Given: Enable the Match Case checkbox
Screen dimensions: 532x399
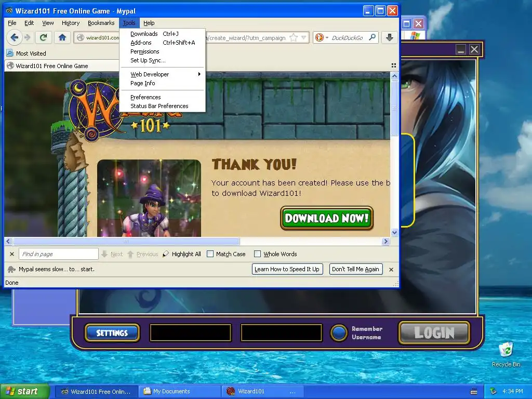Looking at the screenshot, I should coord(210,254).
